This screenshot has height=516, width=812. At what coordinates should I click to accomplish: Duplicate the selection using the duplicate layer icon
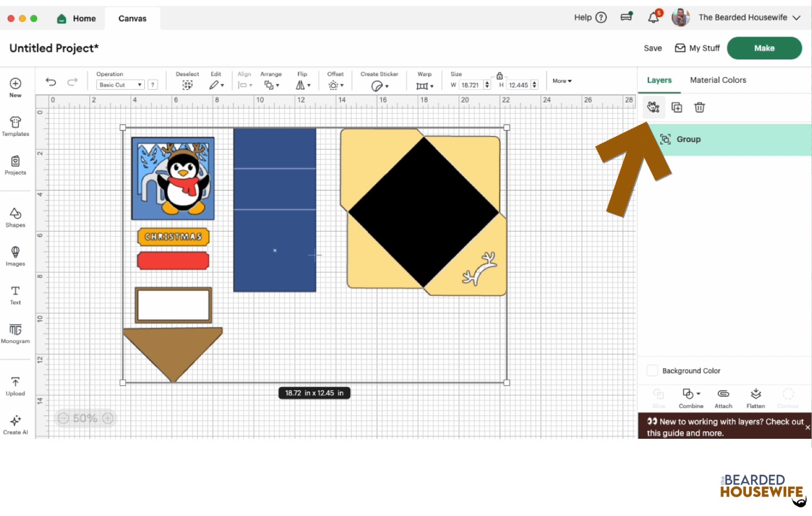[677, 107]
